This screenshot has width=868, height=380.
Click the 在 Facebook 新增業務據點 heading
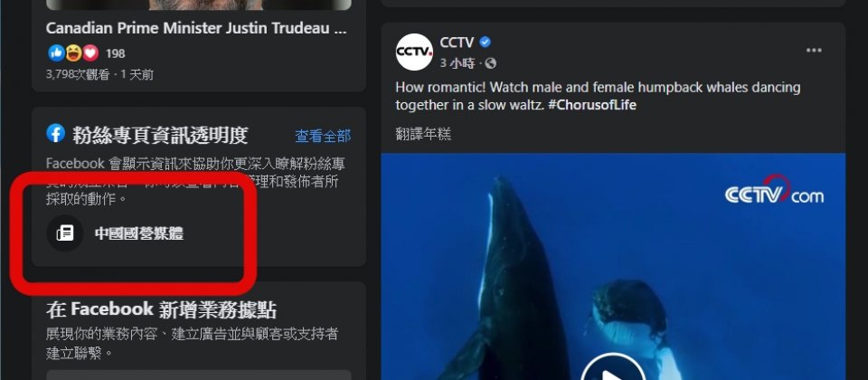coord(161,309)
